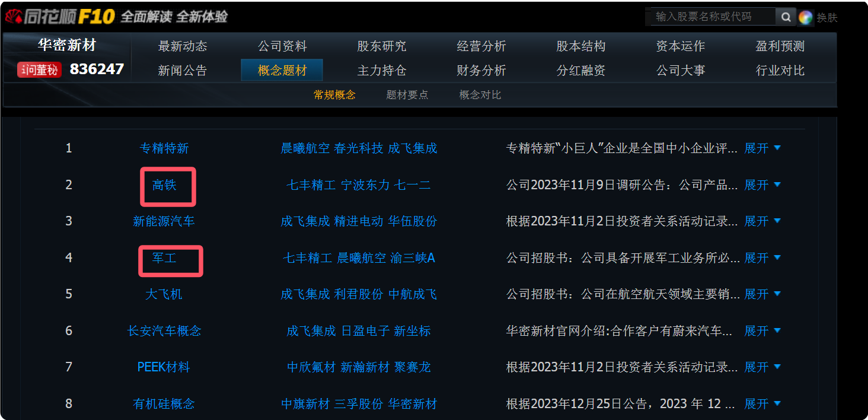Open the 渝三峡A stock link
The image size is (868, 420).
413,258
